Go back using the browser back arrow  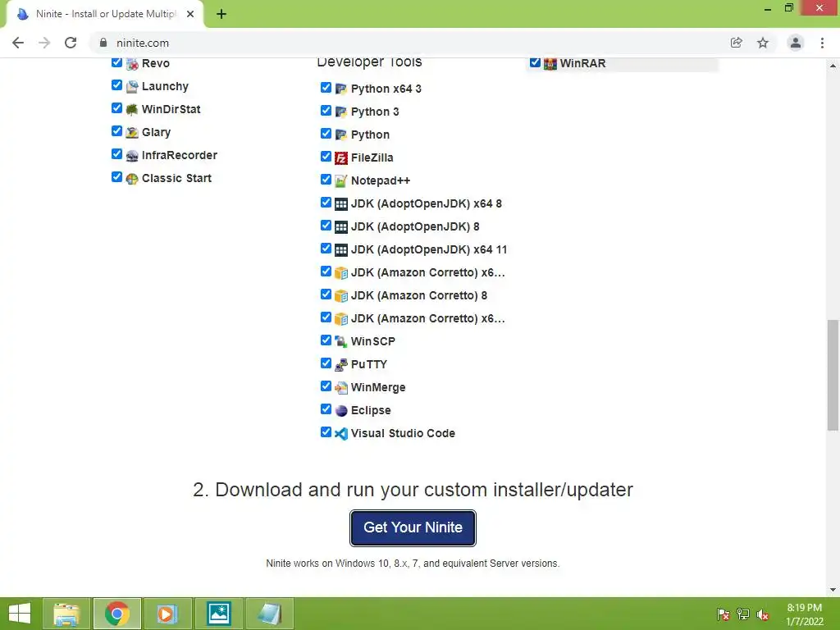click(18, 43)
